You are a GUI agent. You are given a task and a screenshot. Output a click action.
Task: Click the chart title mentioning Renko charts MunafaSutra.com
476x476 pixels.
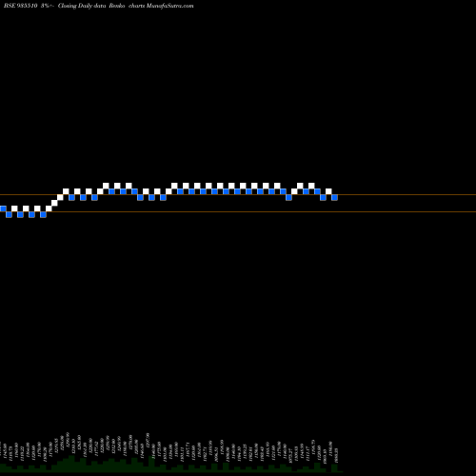(x=99, y=6)
